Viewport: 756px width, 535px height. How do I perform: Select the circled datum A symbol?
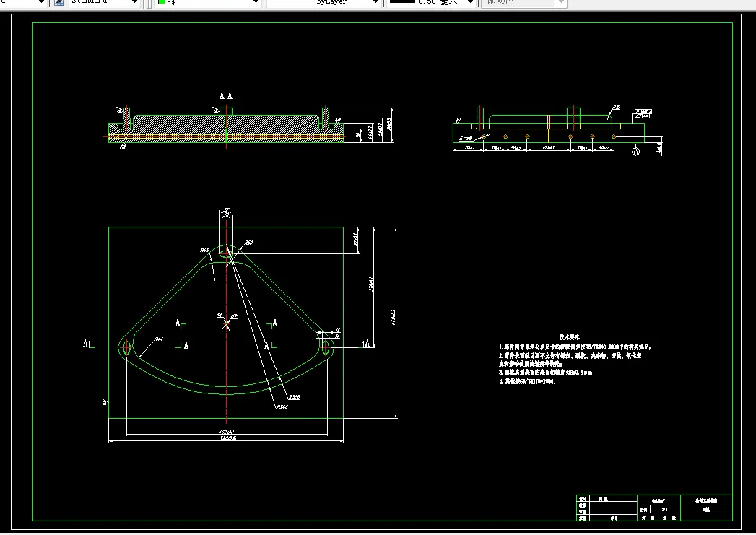coord(635,152)
